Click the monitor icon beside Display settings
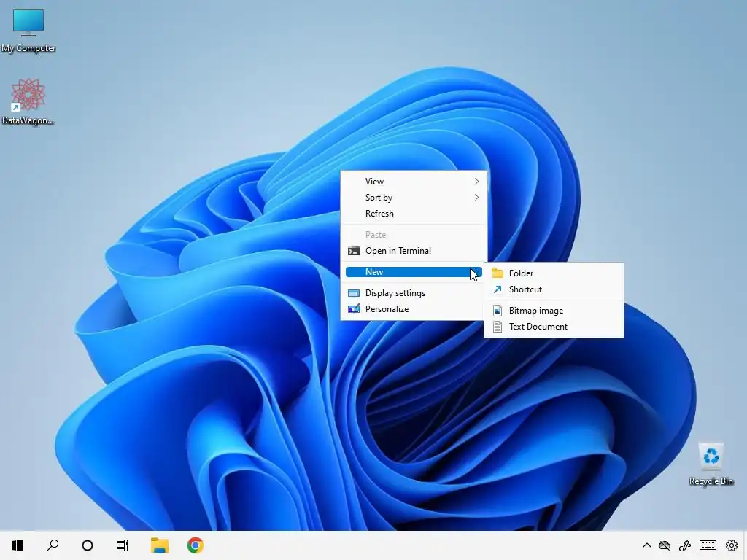This screenshot has height=560, width=747. point(354,293)
